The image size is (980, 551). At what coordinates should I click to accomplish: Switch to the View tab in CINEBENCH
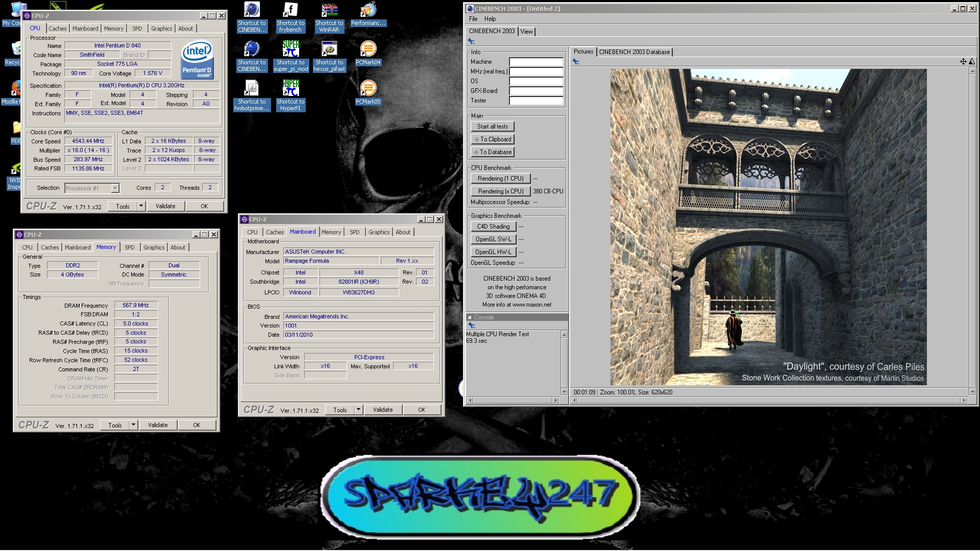(x=526, y=32)
